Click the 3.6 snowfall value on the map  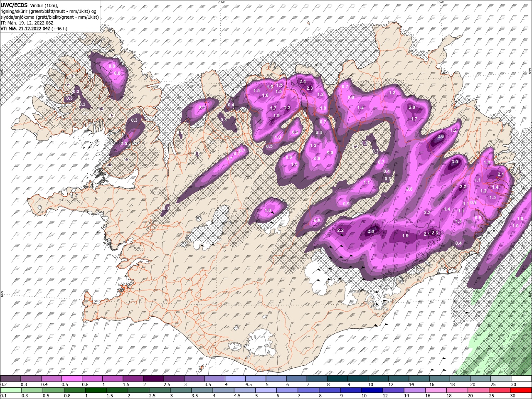coord(441,136)
